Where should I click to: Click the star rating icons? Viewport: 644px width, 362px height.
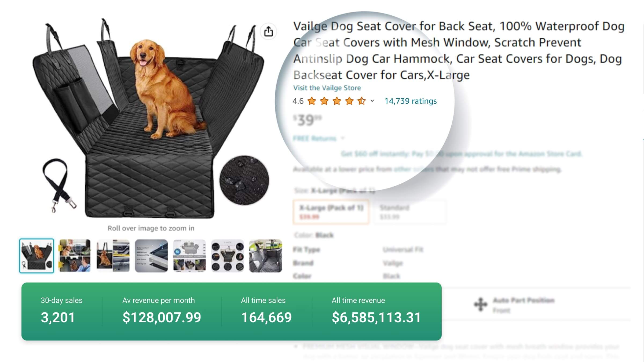336,101
